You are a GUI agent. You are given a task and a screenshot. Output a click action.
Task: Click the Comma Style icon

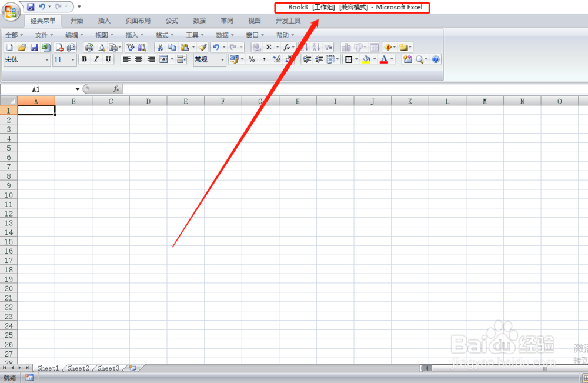tap(265, 59)
